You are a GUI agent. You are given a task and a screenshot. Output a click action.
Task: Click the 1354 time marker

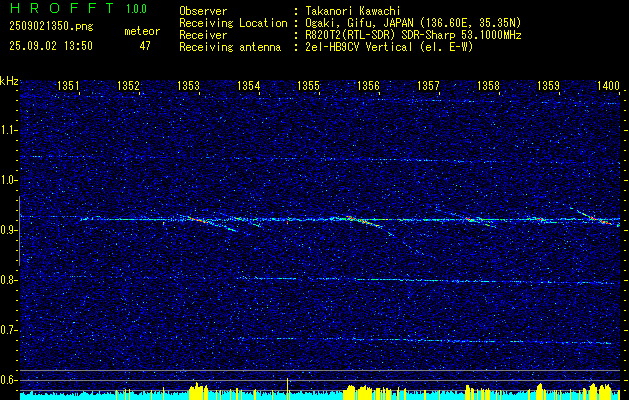click(x=249, y=85)
